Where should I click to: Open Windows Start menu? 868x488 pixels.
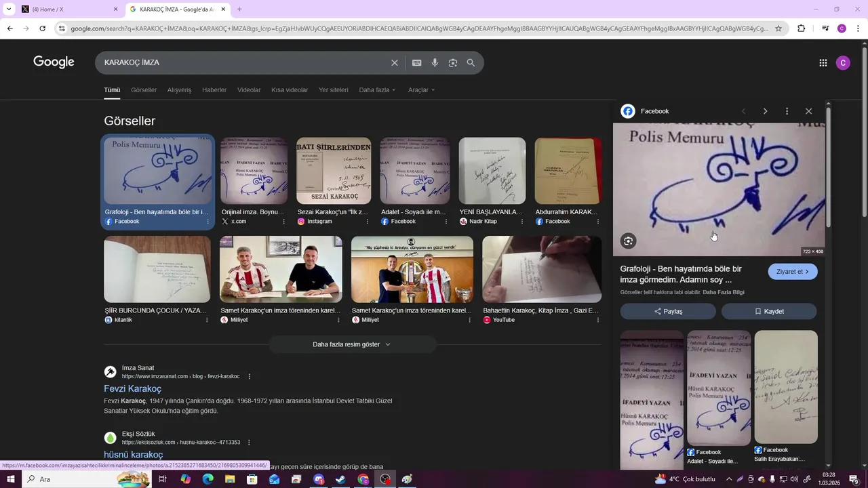click(10, 479)
